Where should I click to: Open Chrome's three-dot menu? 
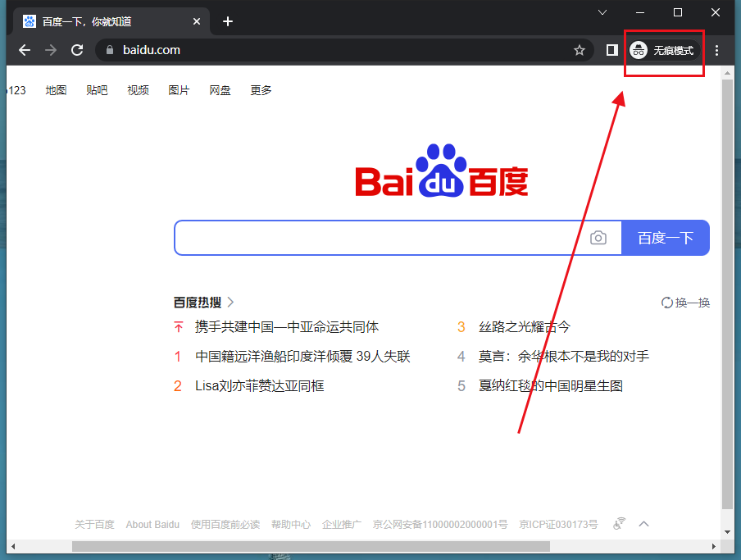717,50
